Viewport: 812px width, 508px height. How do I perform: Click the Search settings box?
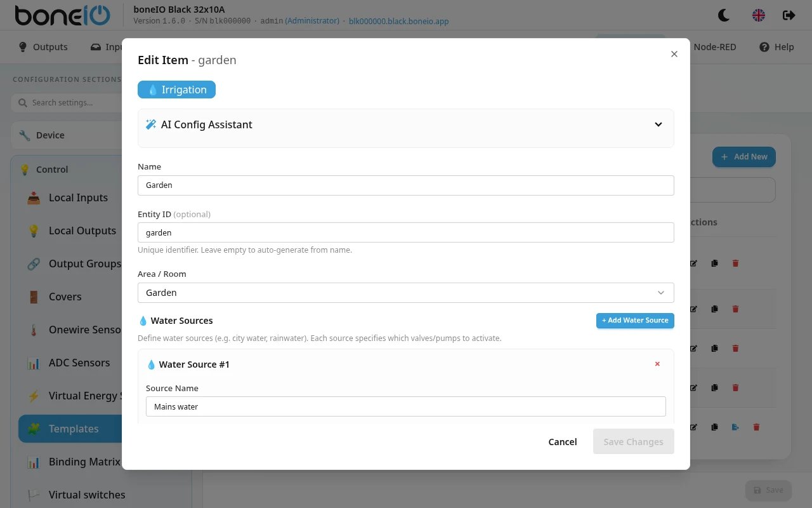click(x=67, y=103)
